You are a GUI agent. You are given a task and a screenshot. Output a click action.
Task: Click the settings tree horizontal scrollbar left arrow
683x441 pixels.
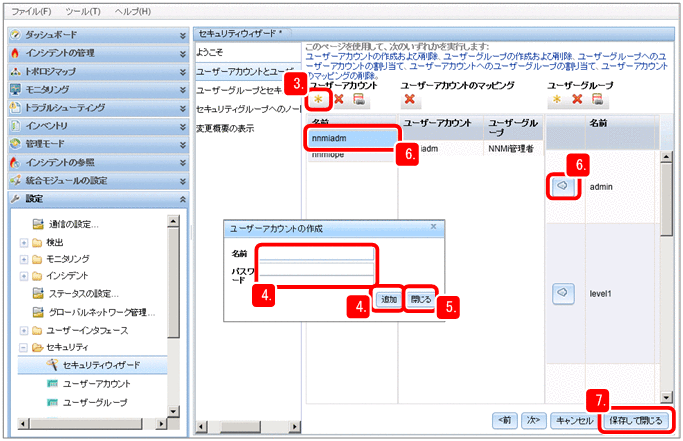point(24,423)
